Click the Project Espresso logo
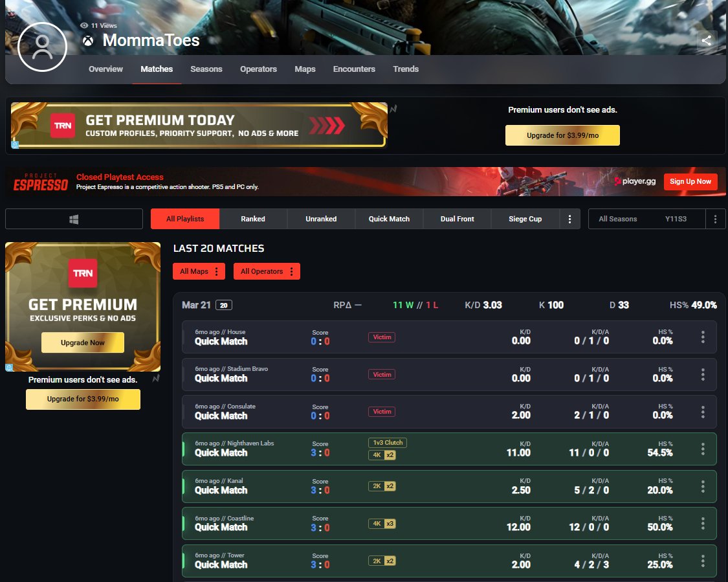This screenshot has height=582, width=728. (40, 182)
